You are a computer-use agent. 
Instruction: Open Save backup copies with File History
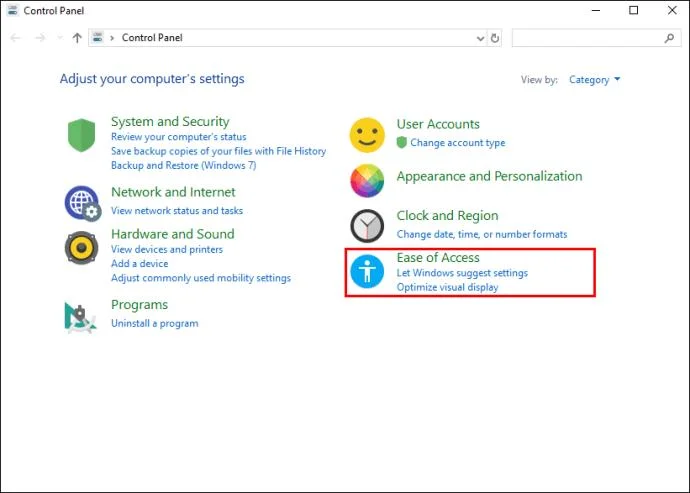(219, 151)
